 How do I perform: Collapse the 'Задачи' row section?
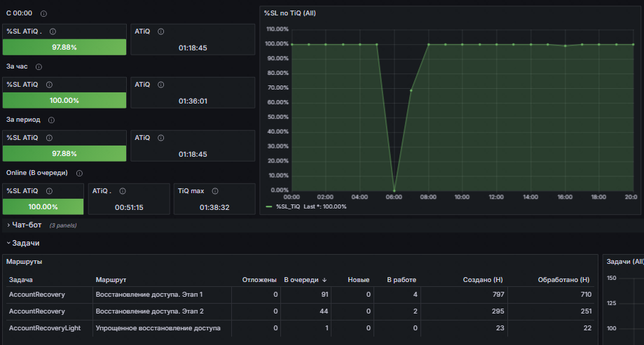click(23, 244)
